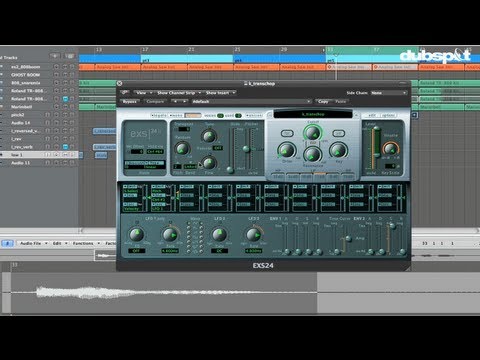Toggle the lit blue button on i_rev_verb track
This screenshot has width=480, height=360.
tap(65, 147)
